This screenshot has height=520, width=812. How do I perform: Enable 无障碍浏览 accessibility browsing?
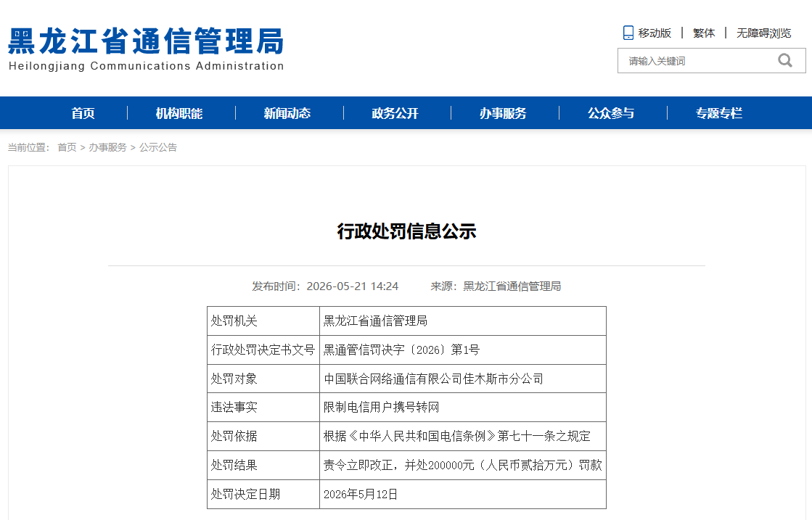click(x=764, y=33)
